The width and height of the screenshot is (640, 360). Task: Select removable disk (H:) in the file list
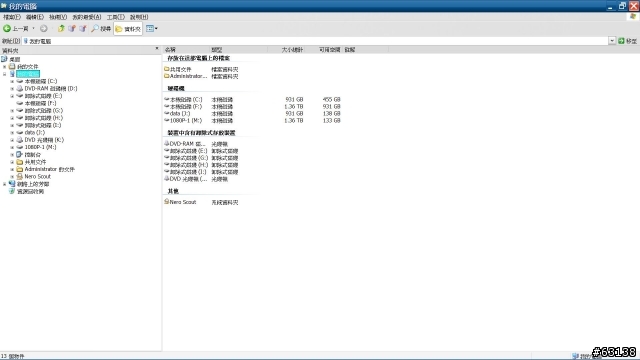pyautogui.click(x=189, y=165)
